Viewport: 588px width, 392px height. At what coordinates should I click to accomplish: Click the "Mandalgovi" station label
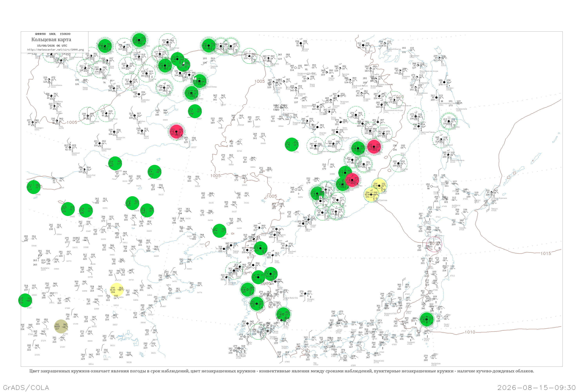(39, 128)
